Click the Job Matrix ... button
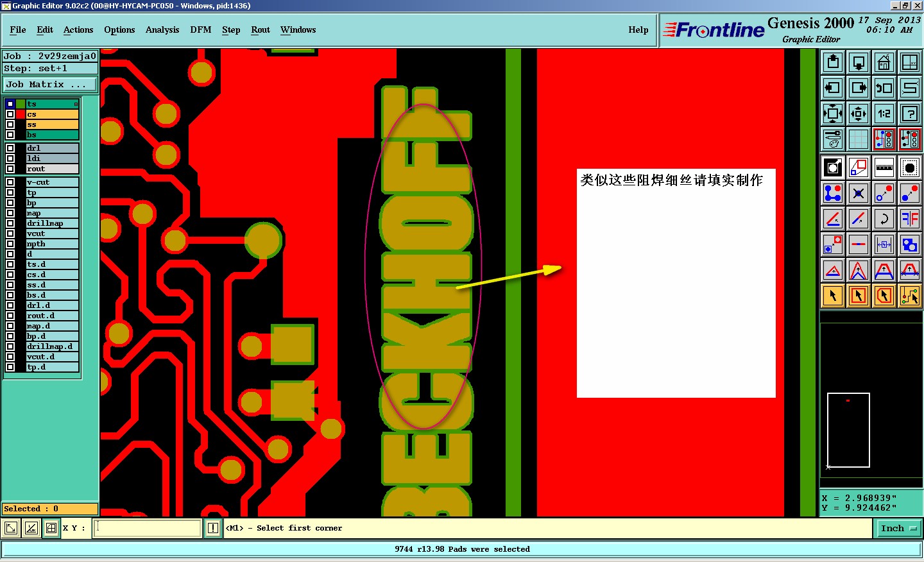The height and width of the screenshot is (562, 924). tap(50, 84)
